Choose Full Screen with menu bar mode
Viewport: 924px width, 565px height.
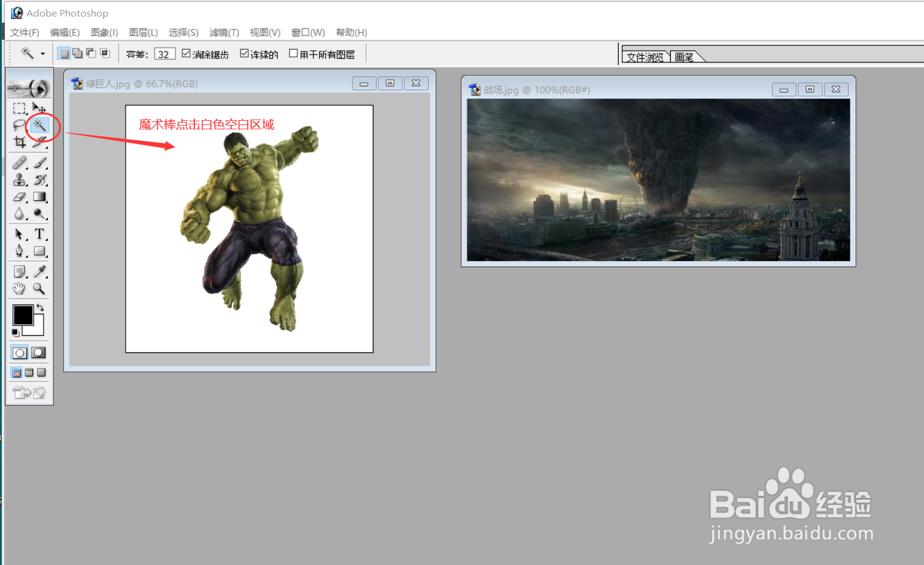29,373
